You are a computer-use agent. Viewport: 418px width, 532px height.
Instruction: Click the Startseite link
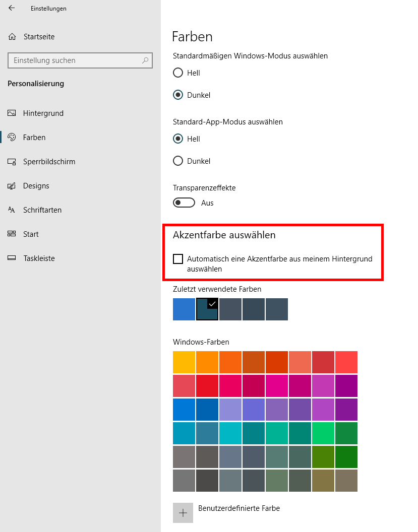pyautogui.click(x=39, y=37)
